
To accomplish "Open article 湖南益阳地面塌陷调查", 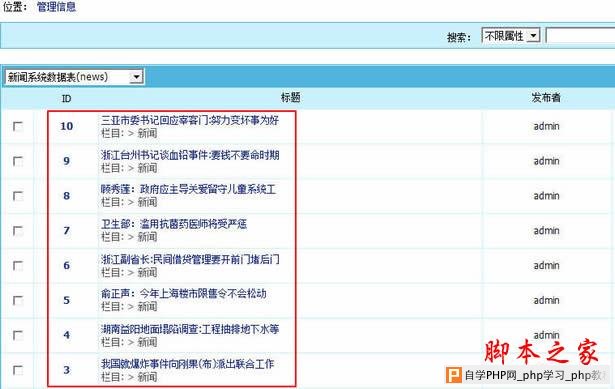I will point(190,329).
